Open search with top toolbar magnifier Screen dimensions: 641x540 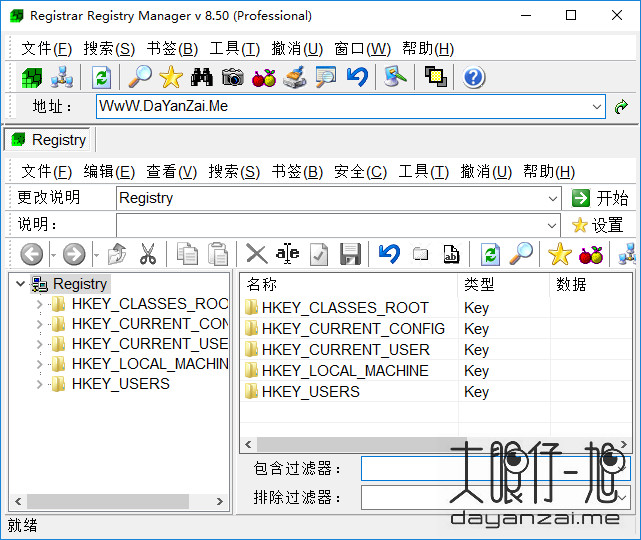140,77
